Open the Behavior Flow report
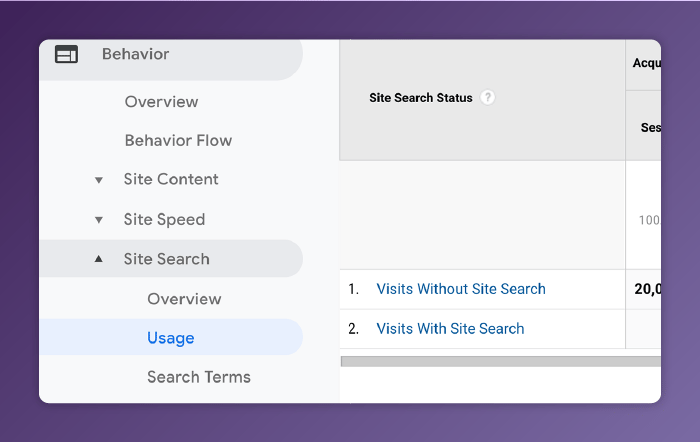Screen dimensions: 700x443 pos(178,141)
